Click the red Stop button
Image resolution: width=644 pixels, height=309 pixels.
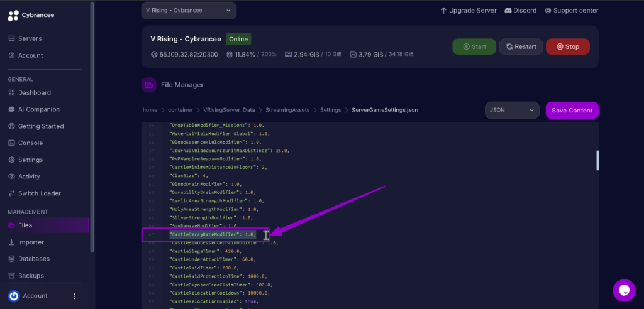(568, 46)
